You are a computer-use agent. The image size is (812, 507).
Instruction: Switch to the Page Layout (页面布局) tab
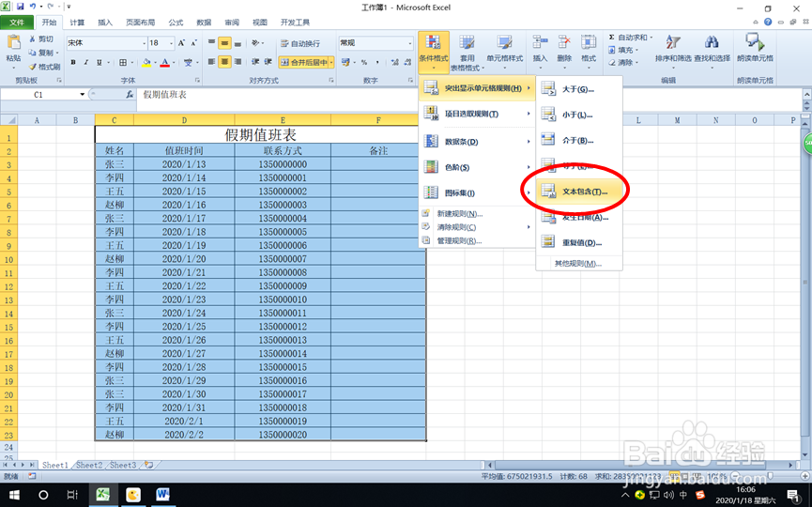(x=140, y=23)
